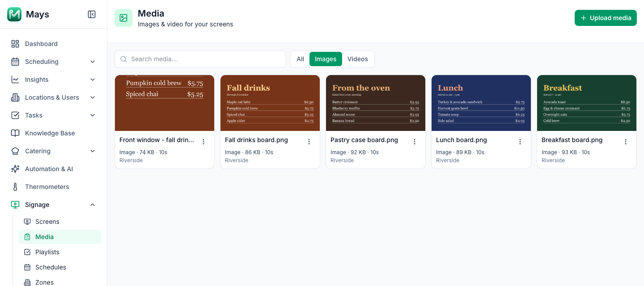Open options for Pastry case board.png
The height and width of the screenshot is (286, 644).
pyautogui.click(x=415, y=142)
